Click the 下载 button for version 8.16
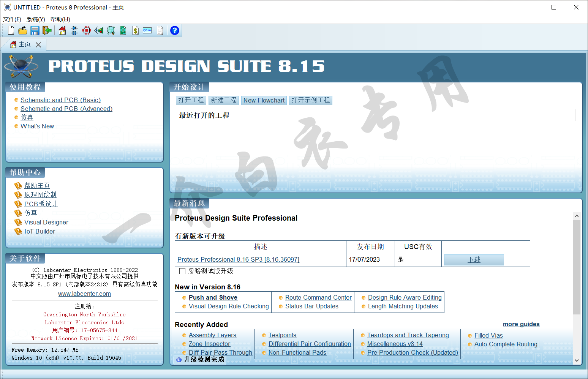 pos(474,260)
